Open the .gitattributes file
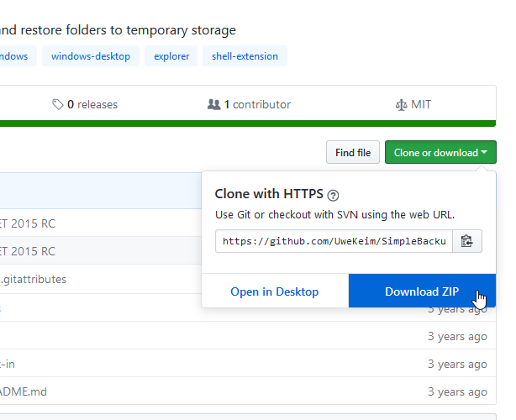Image resolution: width=516 pixels, height=420 pixels. click(34, 279)
